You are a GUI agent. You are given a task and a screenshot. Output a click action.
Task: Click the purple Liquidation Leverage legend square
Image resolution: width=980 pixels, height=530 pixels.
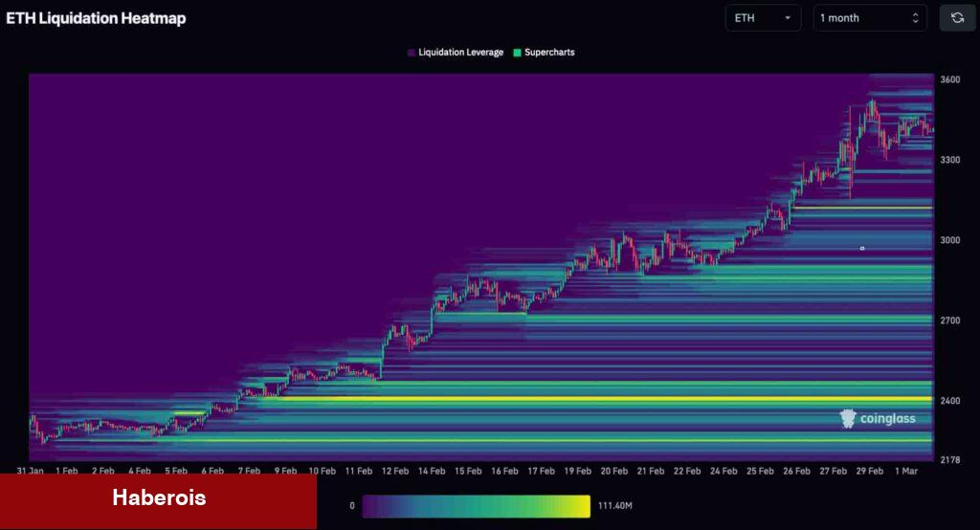[412, 53]
